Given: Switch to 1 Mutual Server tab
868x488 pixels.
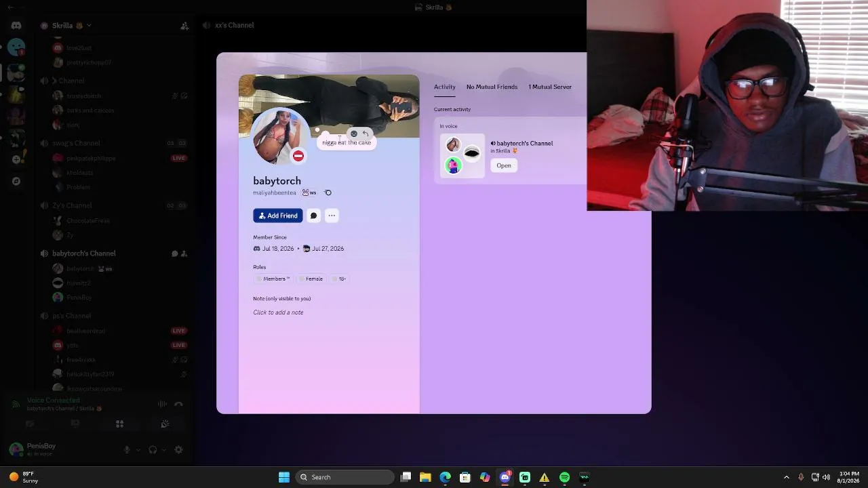Looking at the screenshot, I should pyautogui.click(x=550, y=87).
